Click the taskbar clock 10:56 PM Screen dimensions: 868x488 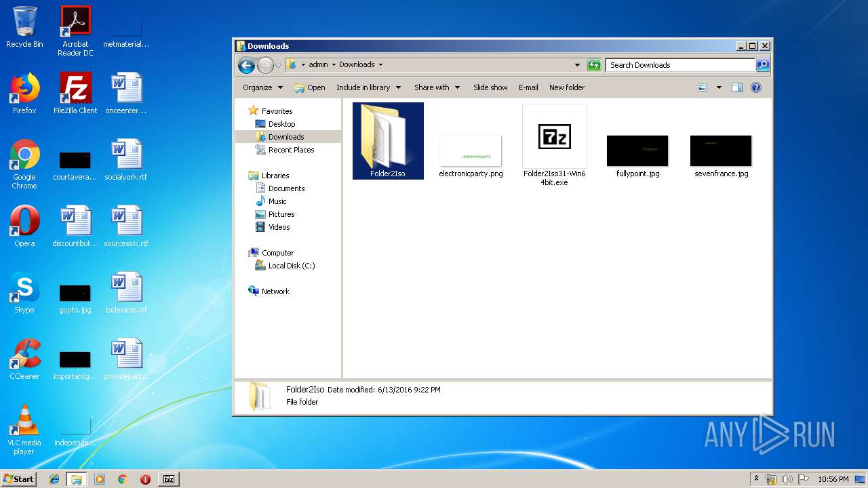(833, 479)
